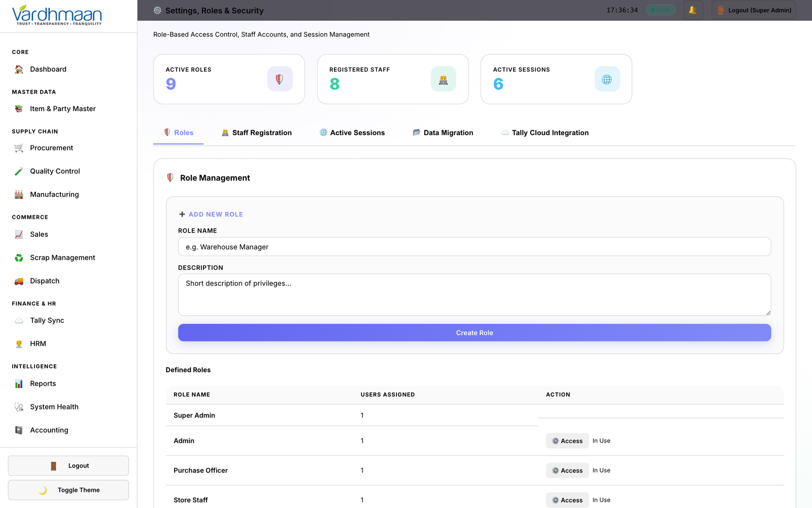The image size is (812, 508).
Task: Click the Registered Staff count 8
Action: click(334, 84)
